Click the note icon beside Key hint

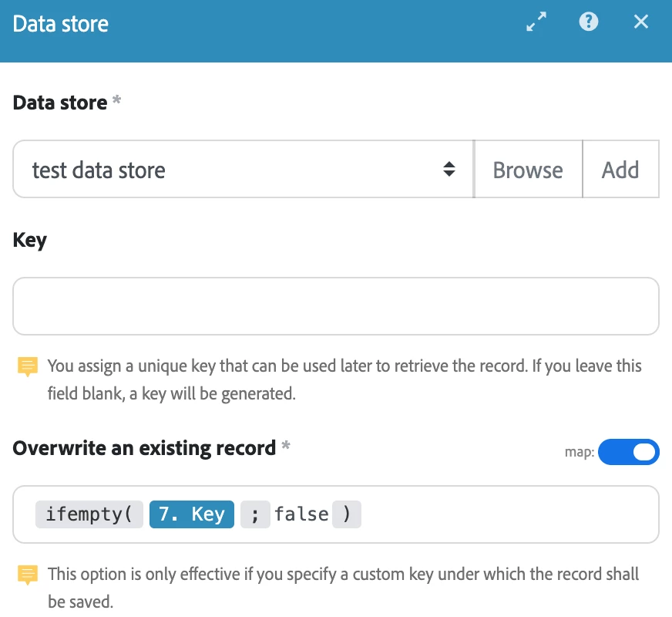click(28, 366)
